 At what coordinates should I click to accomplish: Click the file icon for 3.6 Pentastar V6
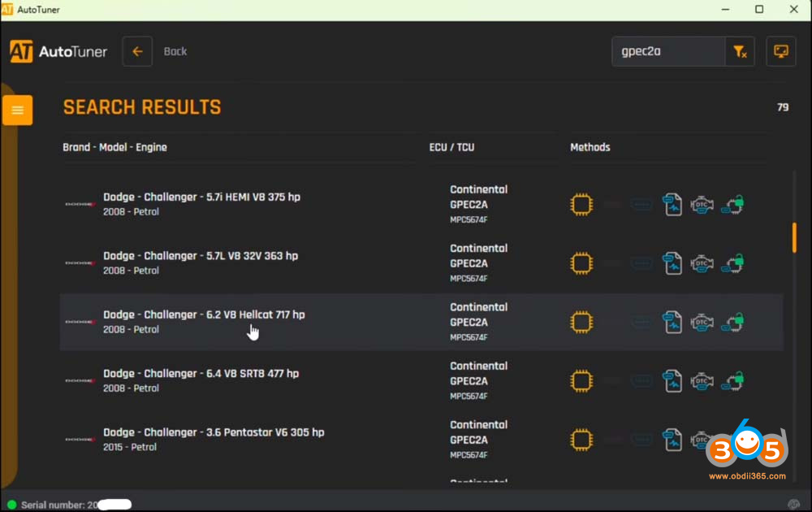pos(672,440)
